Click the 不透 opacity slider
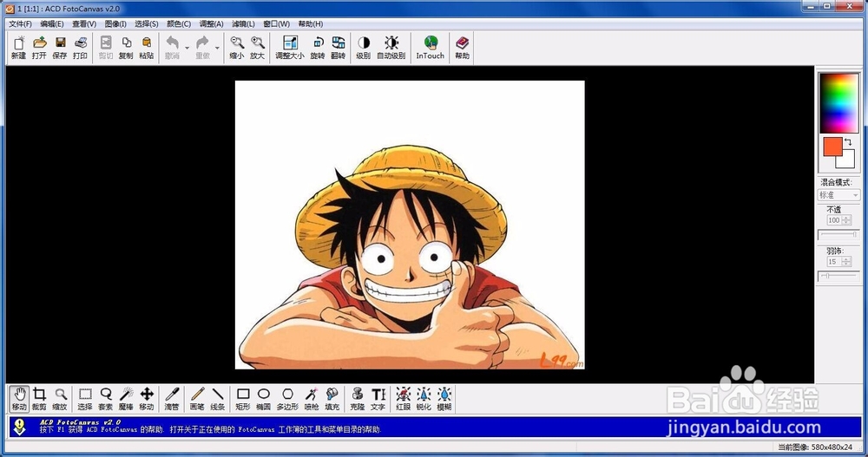This screenshot has width=868, height=457. click(x=838, y=235)
